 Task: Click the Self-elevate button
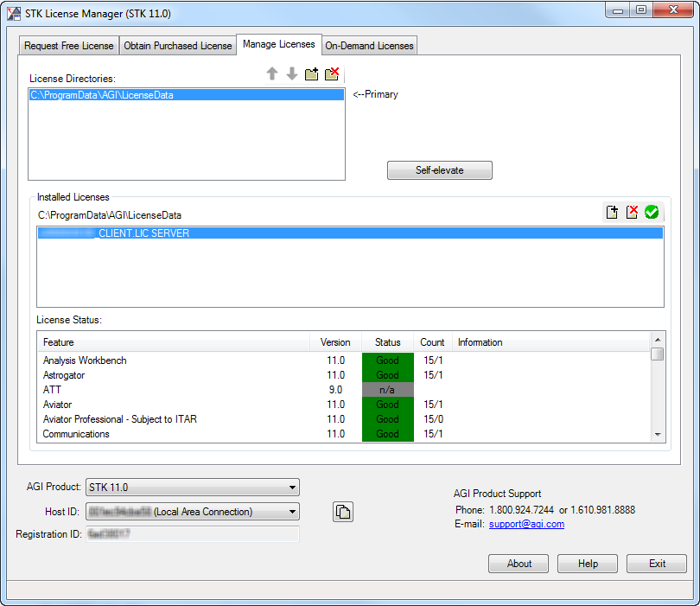pos(440,170)
